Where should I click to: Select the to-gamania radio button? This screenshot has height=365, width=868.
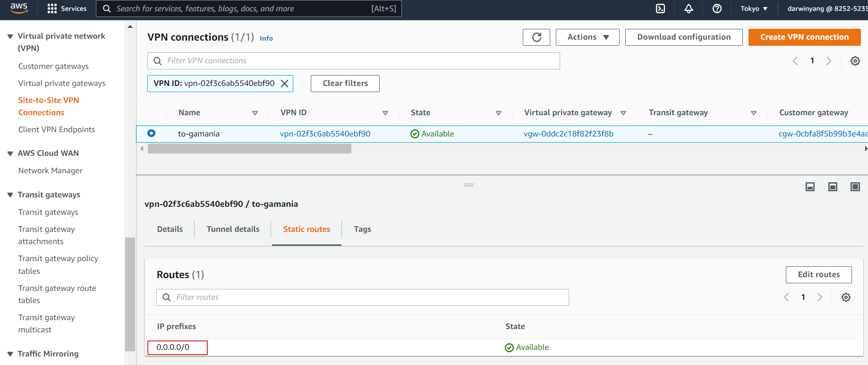tap(151, 134)
